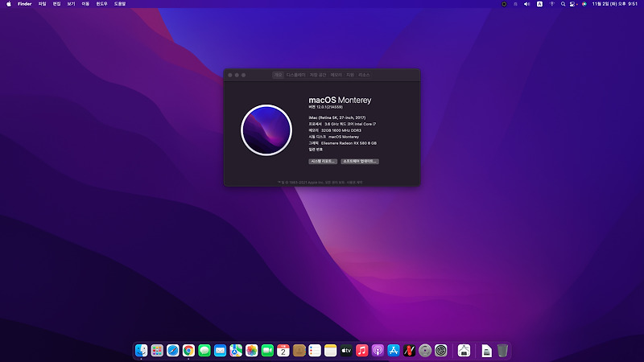Open the date and time clock menu
644x362 pixels.
[615, 4]
